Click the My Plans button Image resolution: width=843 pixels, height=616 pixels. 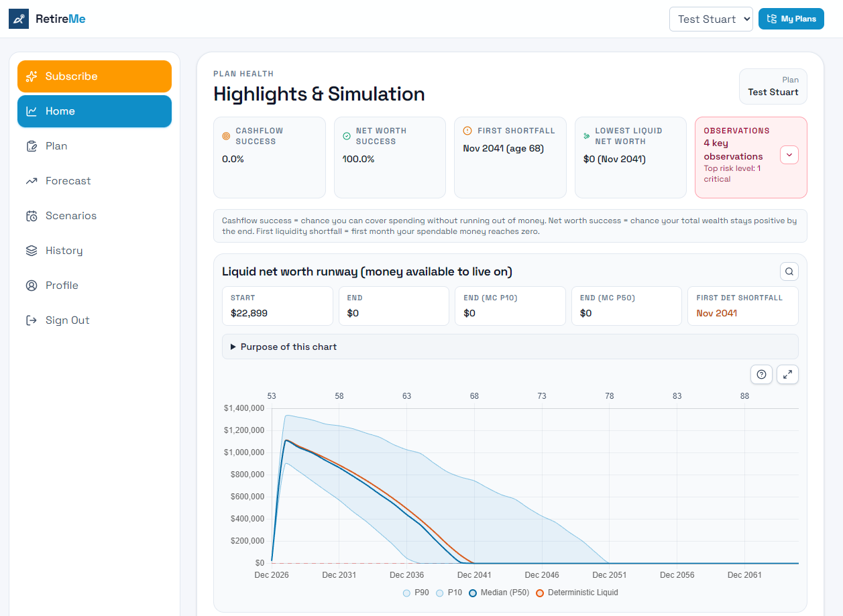point(791,19)
